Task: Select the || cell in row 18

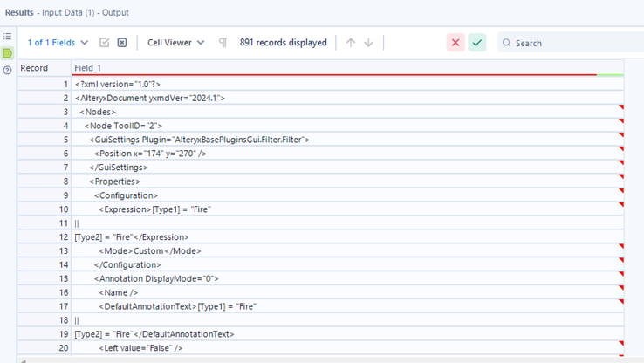Action: point(347,320)
